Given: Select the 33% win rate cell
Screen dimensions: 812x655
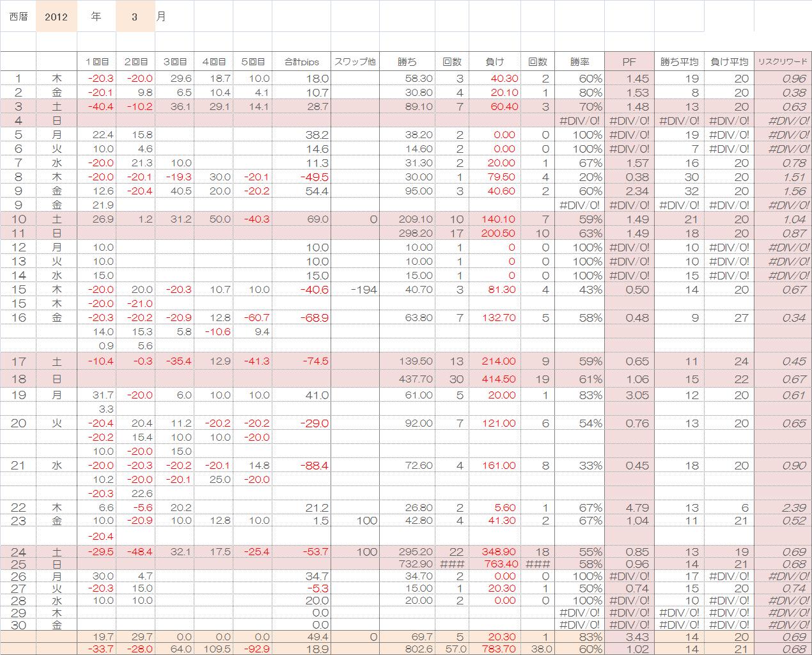Looking at the screenshot, I should click(x=579, y=465).
